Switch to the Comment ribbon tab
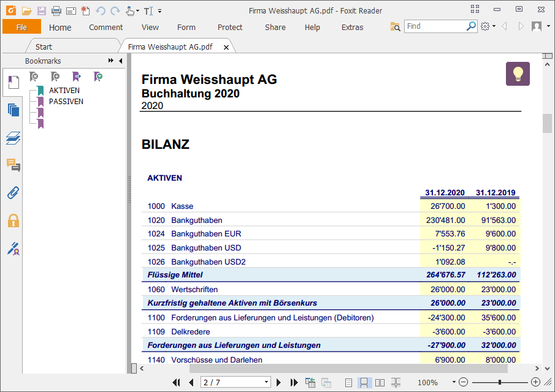 pyautogui.click(x=105, y=27)
